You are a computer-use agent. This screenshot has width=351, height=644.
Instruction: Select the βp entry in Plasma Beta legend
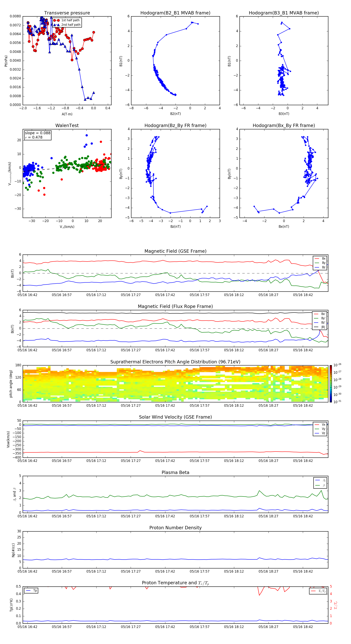[321, 480]
